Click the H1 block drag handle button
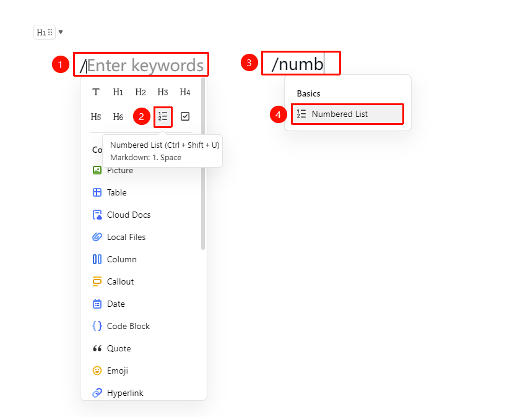Screen dimensions: 515x420 [45, 32]
